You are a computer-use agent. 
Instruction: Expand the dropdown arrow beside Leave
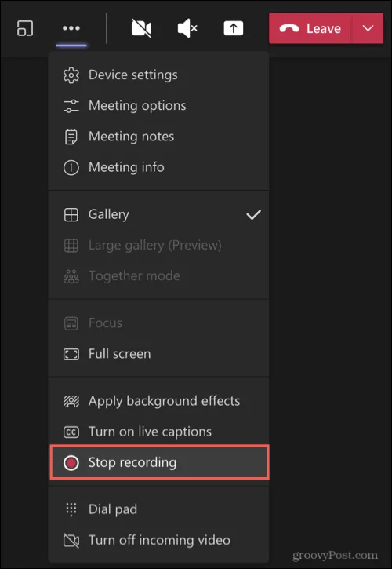pos(368,28)
